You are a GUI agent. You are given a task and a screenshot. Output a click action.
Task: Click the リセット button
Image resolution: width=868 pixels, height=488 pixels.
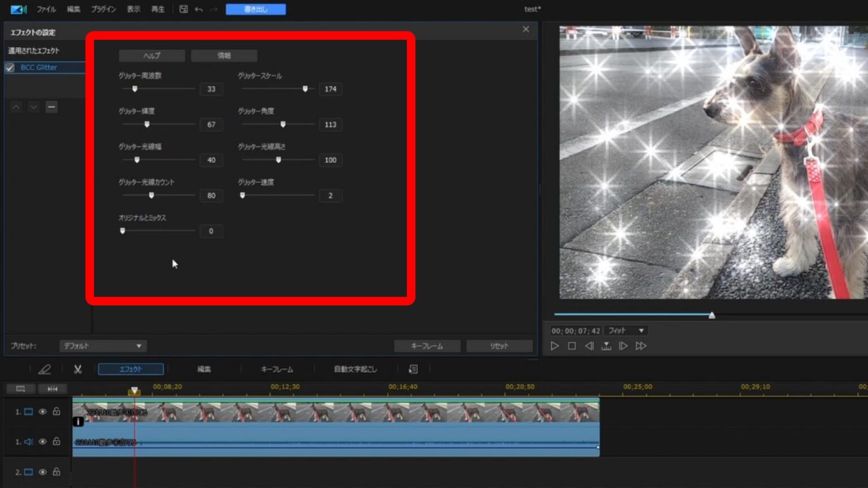(499, 346)
